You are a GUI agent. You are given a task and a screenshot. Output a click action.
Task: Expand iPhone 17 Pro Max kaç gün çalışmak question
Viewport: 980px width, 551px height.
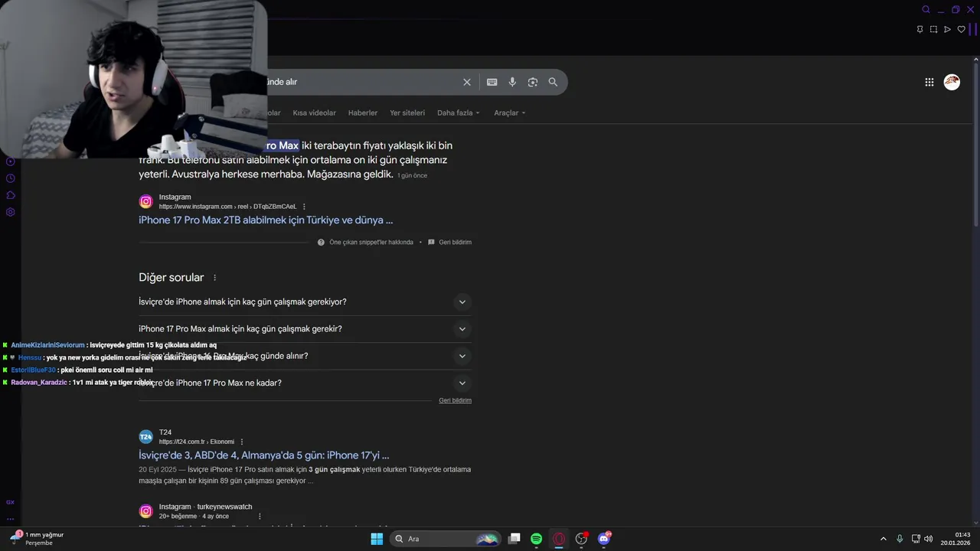coord(462,329)
